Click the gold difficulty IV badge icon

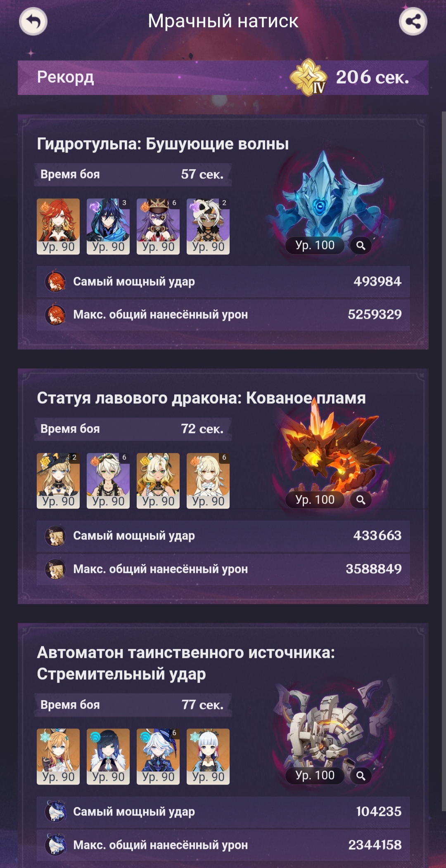pyautogui.click(x=308, y=77)
